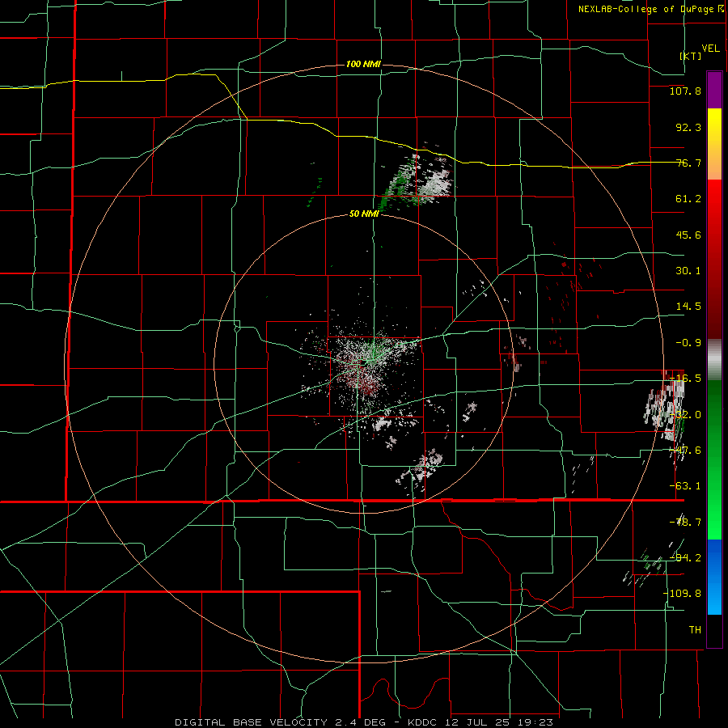Viewport: 728px width, 728px height.
Task: Select the -63.1 velocity scale value
Action: 685,486
